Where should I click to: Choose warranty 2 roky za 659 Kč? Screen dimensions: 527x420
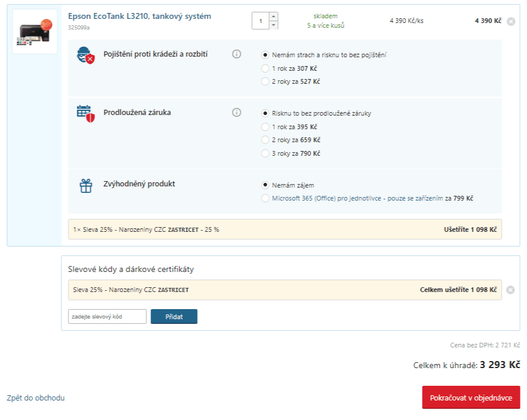pos(265,140)
